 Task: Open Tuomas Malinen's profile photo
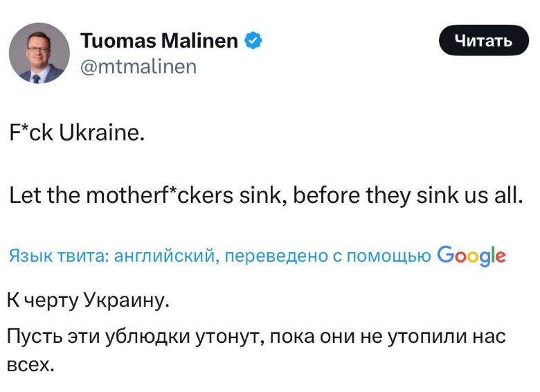coord(39,53)
